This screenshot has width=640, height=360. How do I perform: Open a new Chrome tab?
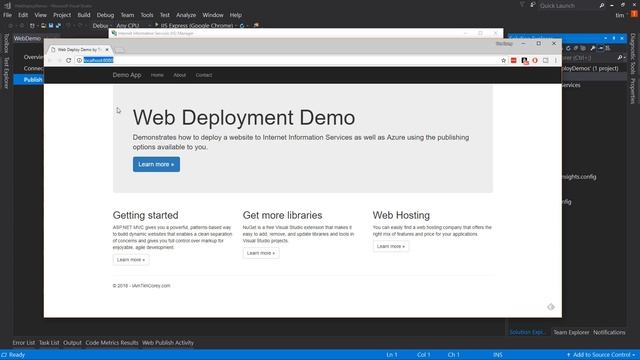[120, 50]
